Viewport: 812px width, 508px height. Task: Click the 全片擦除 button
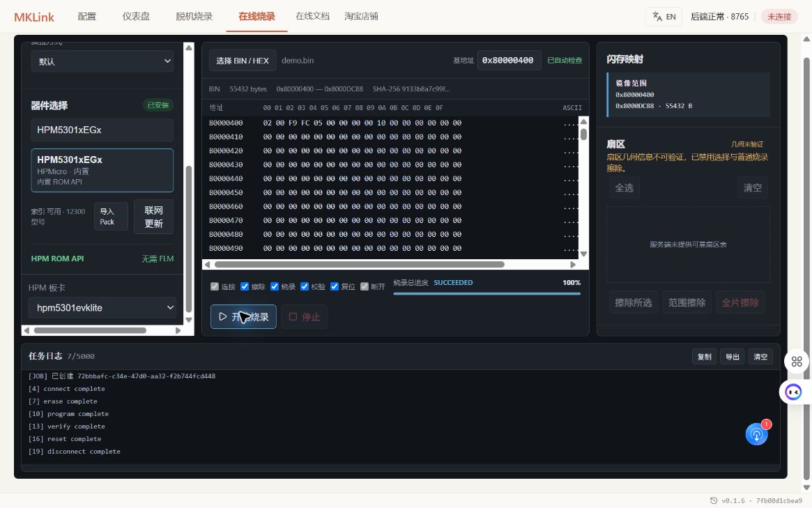[740, 302]
